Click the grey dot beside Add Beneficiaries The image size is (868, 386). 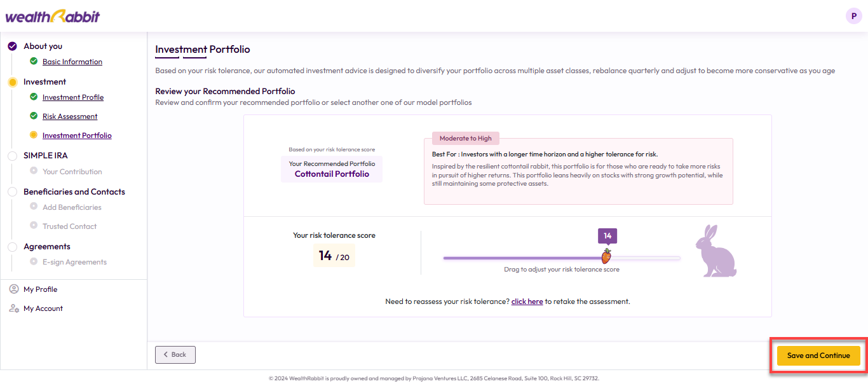[x=34, y=206]
